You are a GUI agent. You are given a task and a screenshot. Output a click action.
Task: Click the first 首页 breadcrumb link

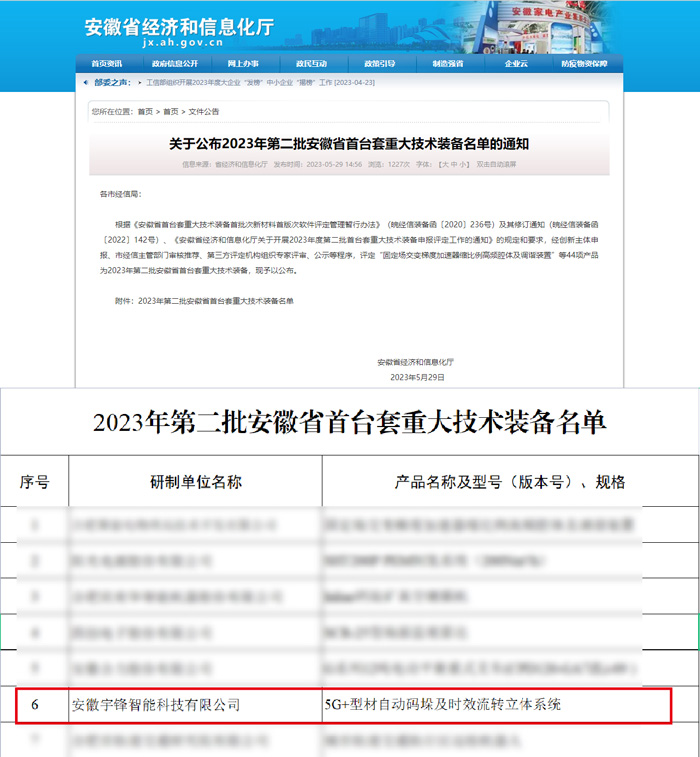tap(145, 112)
